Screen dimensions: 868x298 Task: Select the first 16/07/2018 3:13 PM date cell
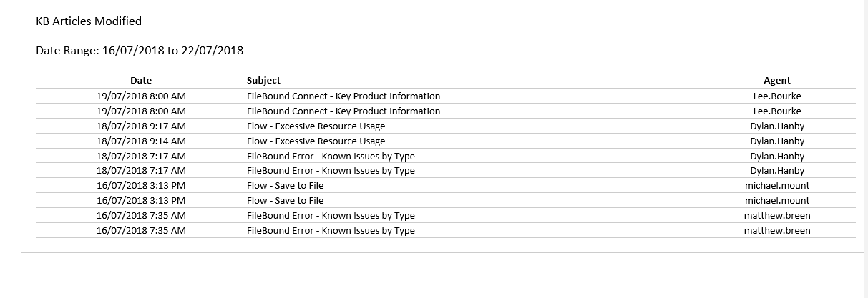point(141,186)
